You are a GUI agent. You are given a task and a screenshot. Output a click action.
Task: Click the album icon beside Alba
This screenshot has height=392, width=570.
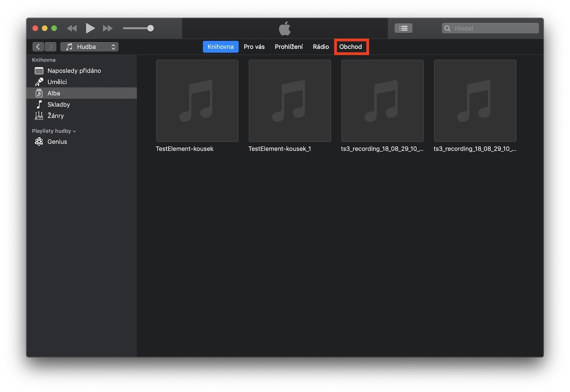click(x=39, y=93)
